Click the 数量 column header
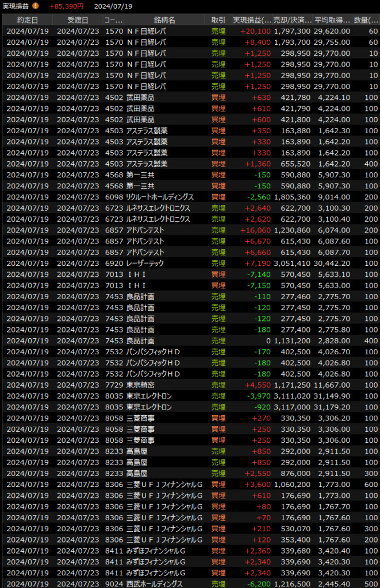This screenshot has height=588, width=380. 364,20
